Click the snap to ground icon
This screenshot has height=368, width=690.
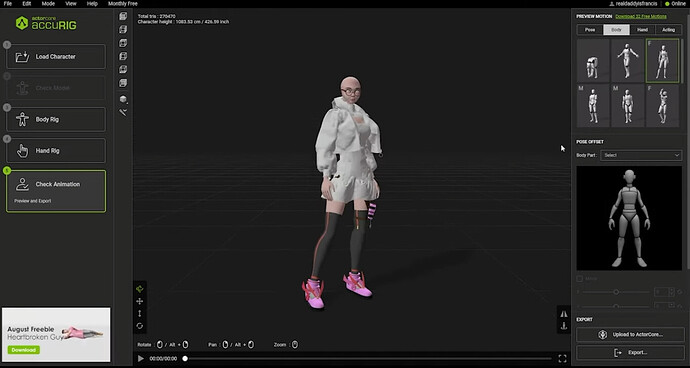[564, 326]
